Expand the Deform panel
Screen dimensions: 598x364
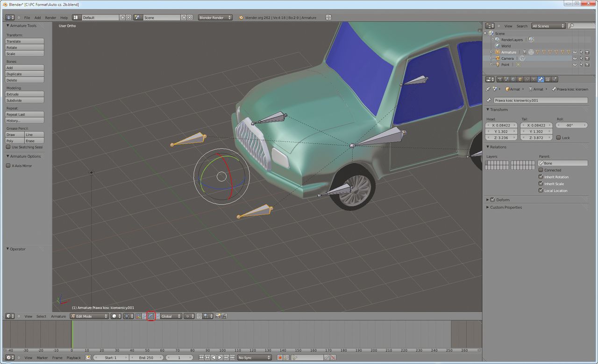coord(488,200)
